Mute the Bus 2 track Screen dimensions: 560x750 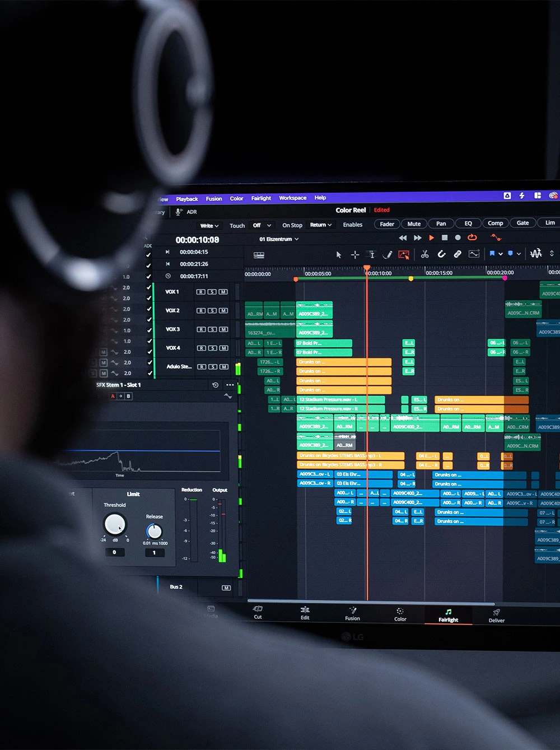226,588
